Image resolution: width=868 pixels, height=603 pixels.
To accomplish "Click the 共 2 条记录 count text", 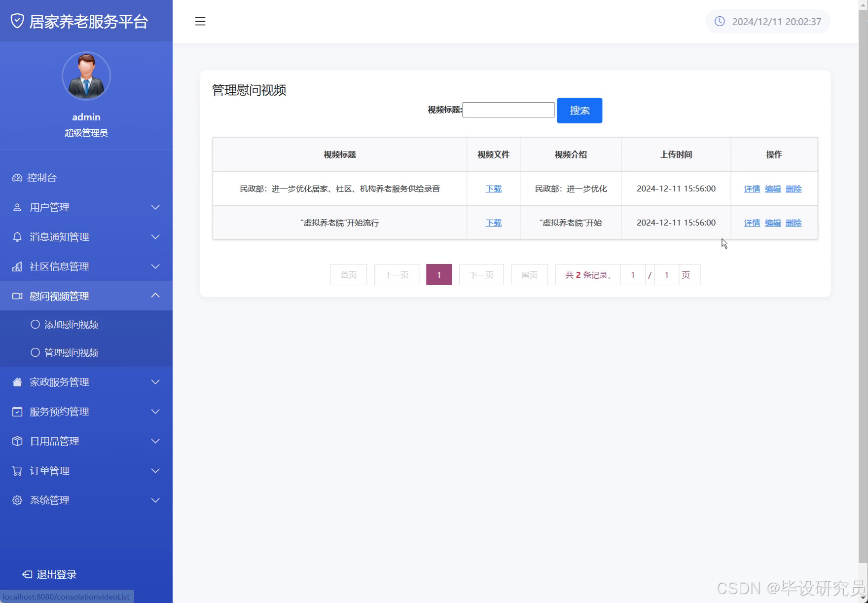I will click(588, 275).
